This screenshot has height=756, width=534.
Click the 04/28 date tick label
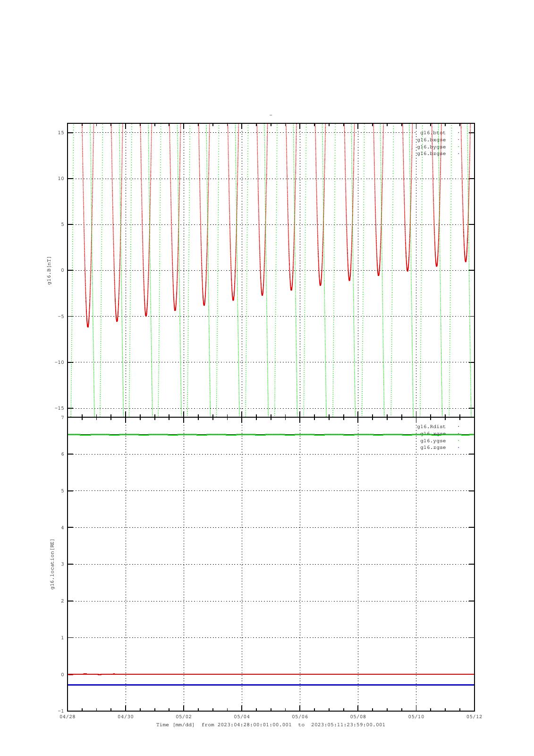coord(68,716)
